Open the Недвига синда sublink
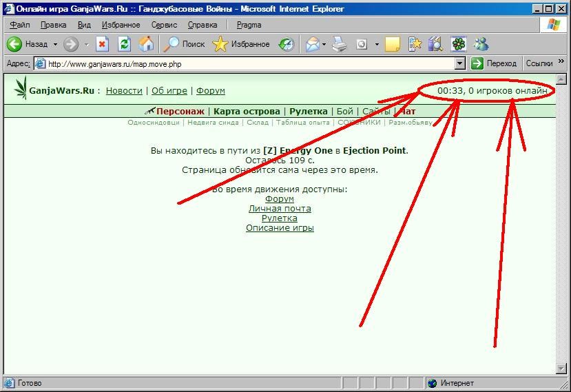 click(x=213, y=123)
